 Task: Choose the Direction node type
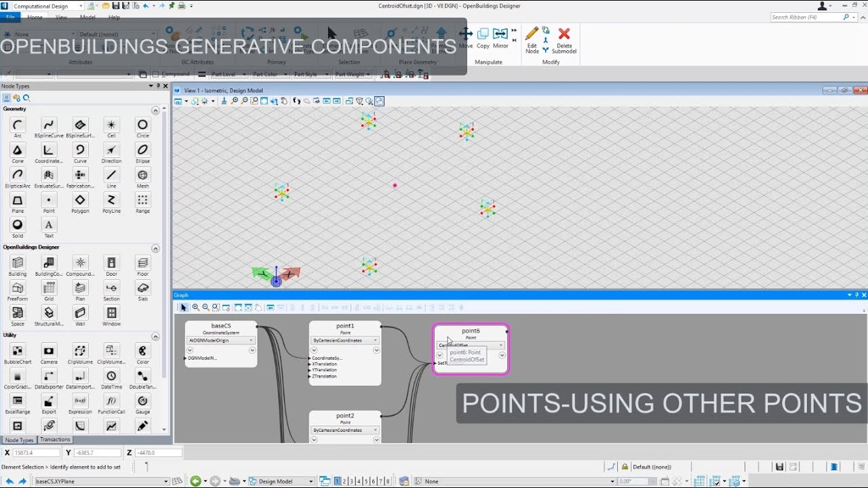pyautogui.click(x=111, y=152)
